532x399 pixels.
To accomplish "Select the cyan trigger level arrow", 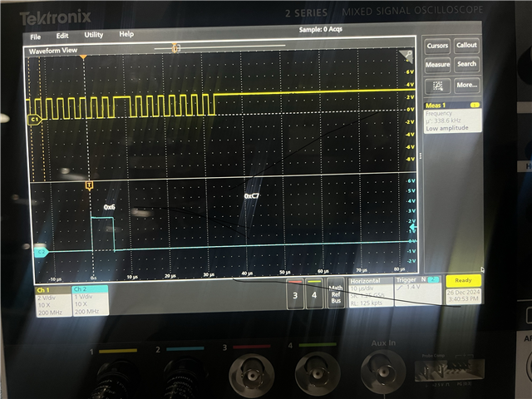I will pyautogui.click(x=412, y=227).
